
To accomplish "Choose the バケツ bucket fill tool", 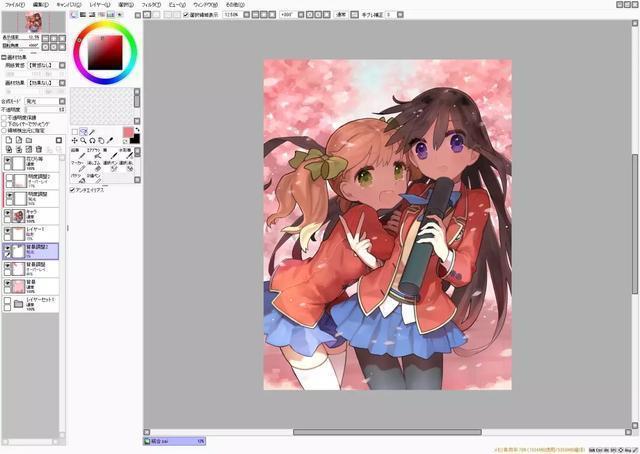I will click(78, 178).
